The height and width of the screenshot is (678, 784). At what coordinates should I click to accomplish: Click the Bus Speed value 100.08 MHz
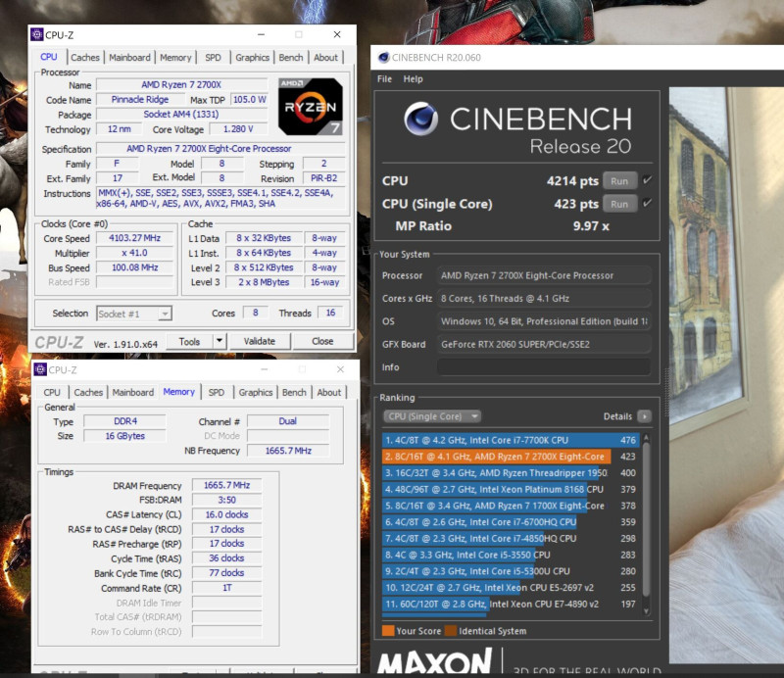pyautogui.click(x=135, y=267)
